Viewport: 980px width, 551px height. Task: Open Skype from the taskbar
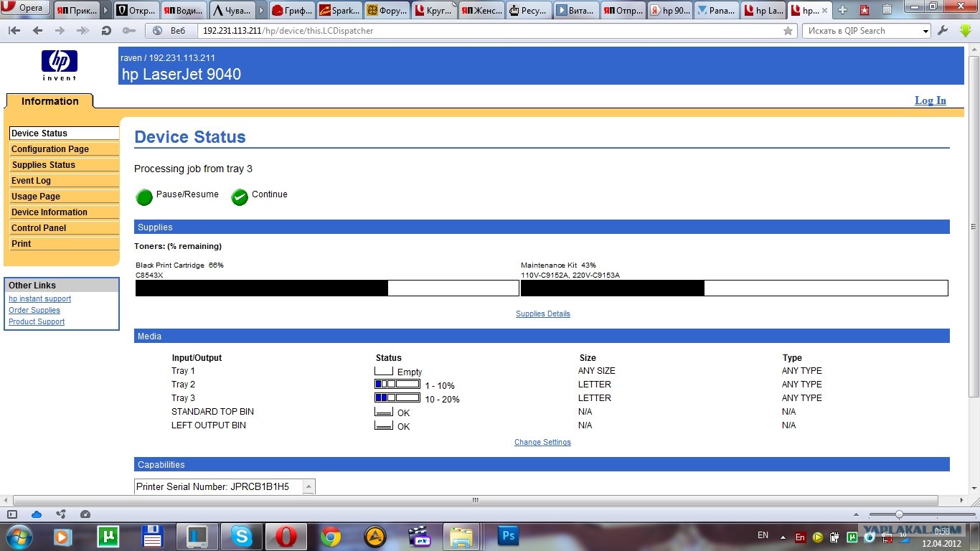(x=241, y=537)
